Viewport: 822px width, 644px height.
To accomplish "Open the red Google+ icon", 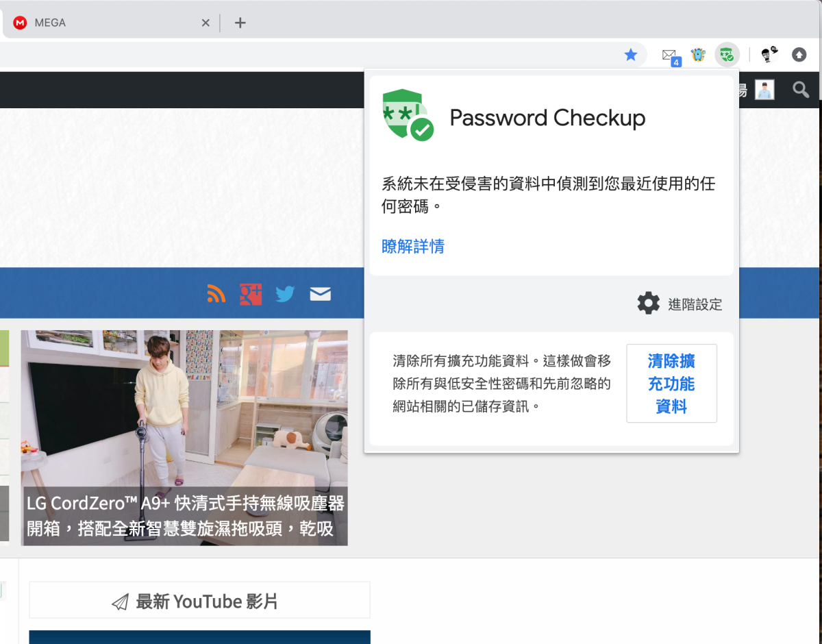I will click(x=251, y=293).
